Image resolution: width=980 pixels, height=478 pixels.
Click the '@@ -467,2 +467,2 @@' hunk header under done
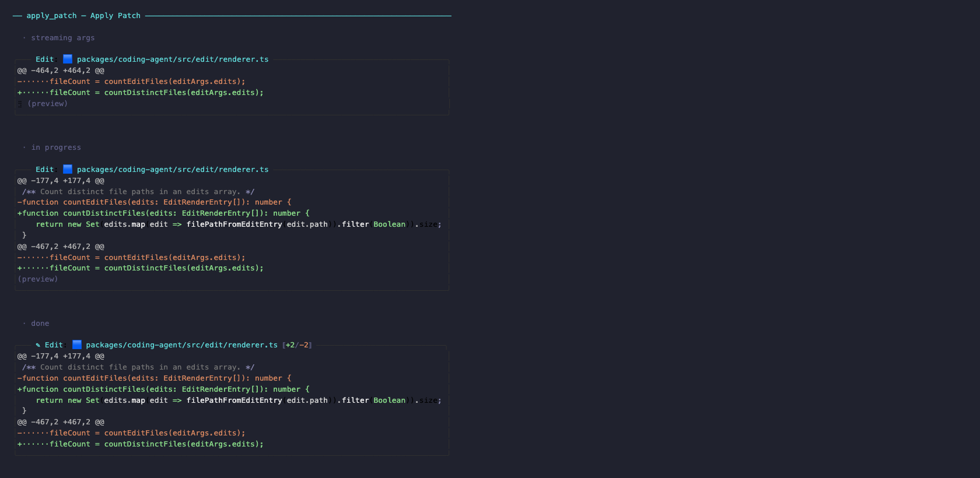(61, 422)
